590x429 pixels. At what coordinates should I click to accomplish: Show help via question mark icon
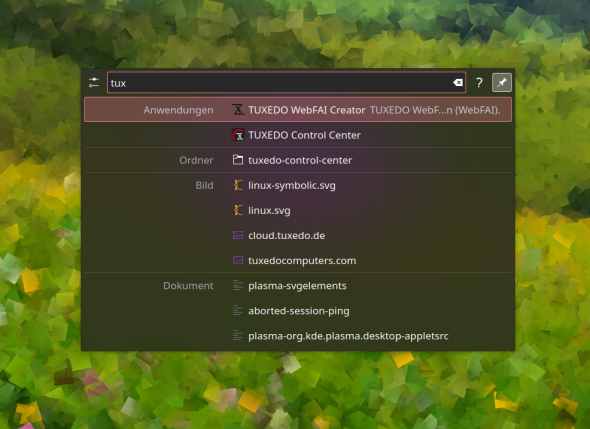(x=479, y=82)
